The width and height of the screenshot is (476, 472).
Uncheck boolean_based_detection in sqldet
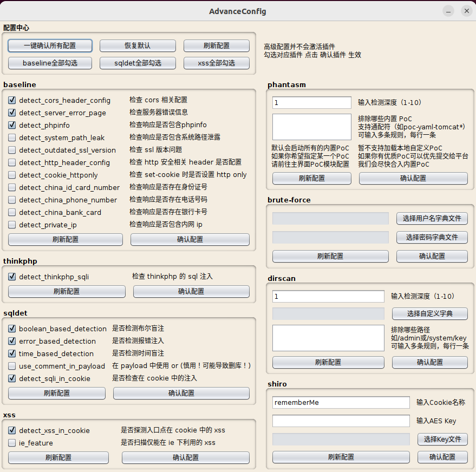click(x=12, y=329)
